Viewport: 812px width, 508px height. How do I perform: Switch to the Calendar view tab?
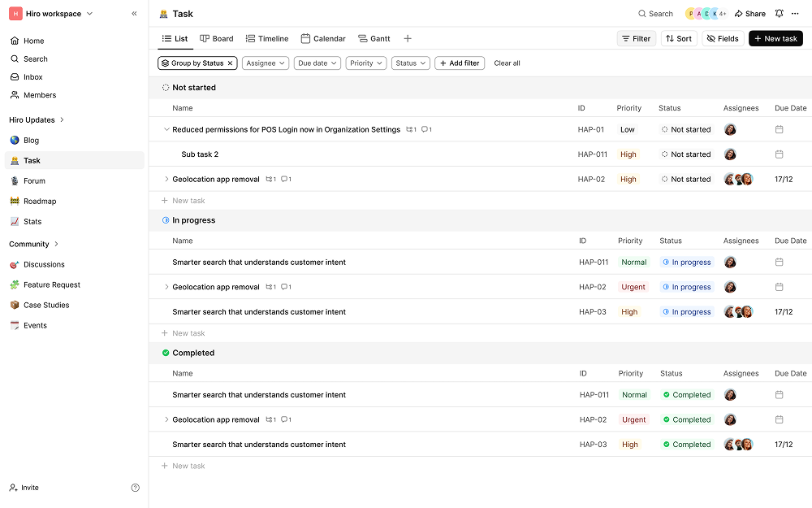[323, 39]
